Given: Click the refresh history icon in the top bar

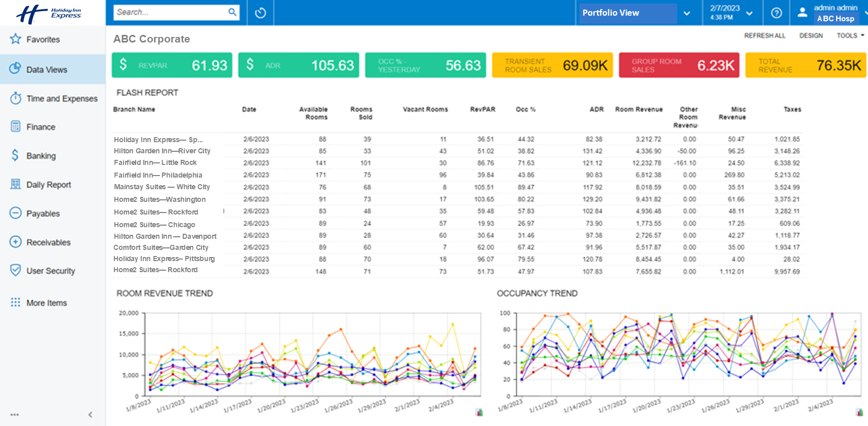Looking at the screenshot, I should 260,13.
